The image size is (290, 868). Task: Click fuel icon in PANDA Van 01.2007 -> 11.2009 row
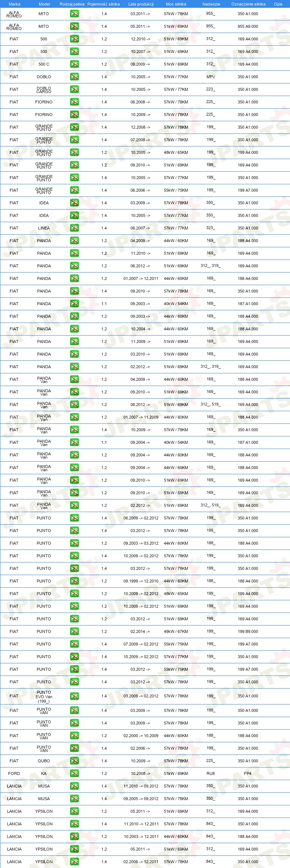(x=74, y=417)
